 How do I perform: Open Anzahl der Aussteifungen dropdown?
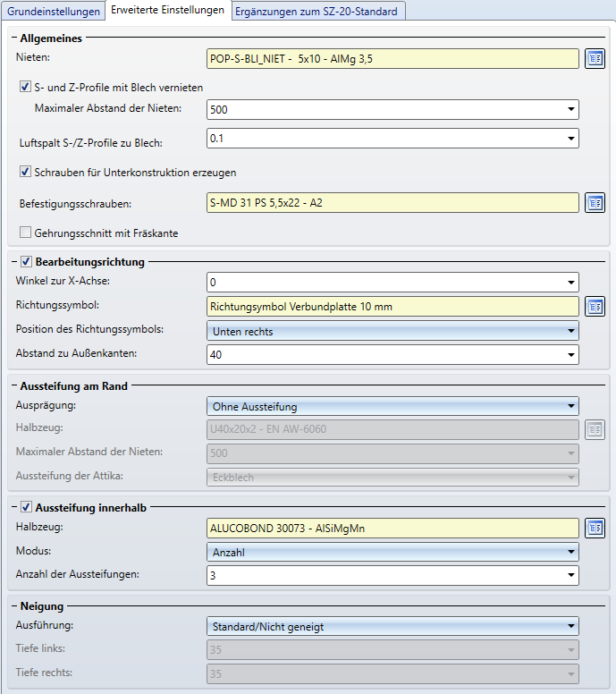571,575
